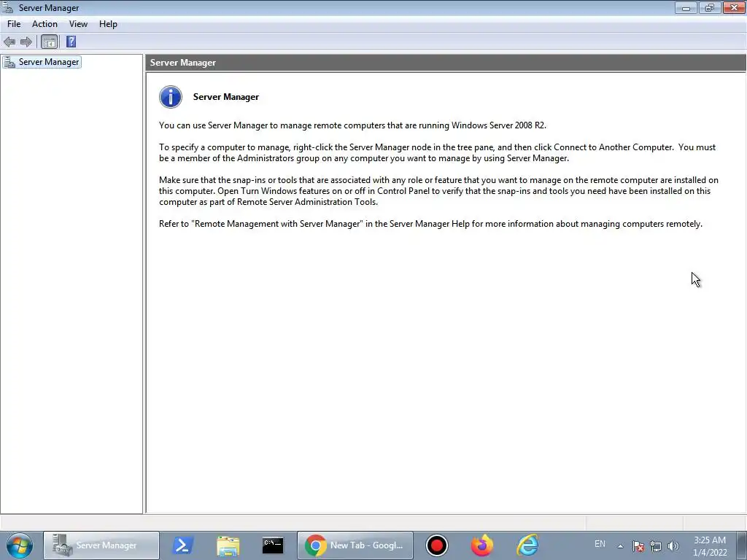The height and width of the screenshot is (560, 747).
Task: Restore down the Server Manager window
Action: tap(710, 7)
